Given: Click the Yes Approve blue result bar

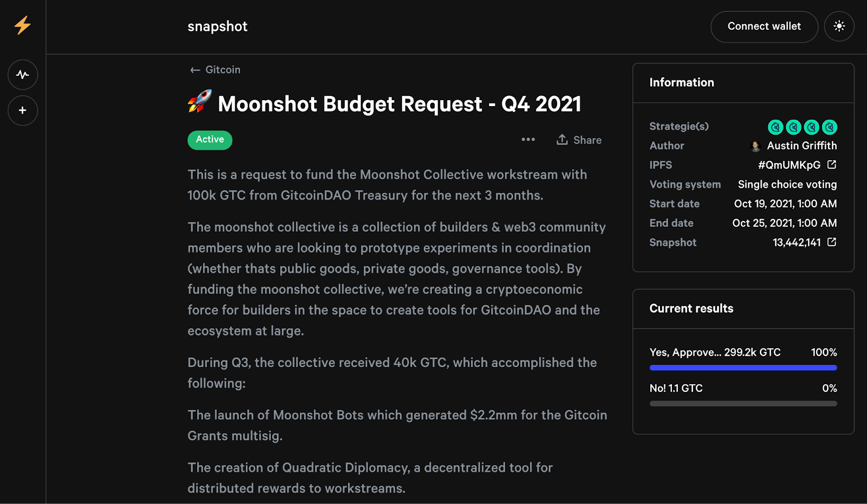Looking at the screenshot, I should click(x=743, y=368).
